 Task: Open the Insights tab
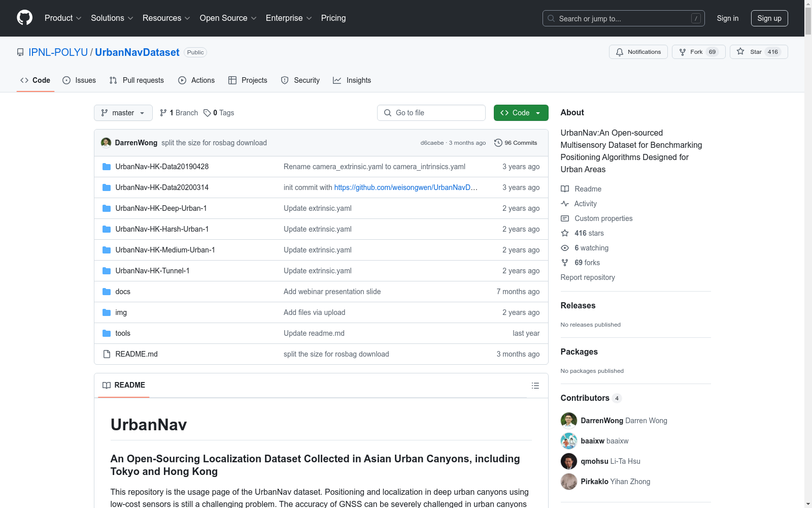coord(352,80)
